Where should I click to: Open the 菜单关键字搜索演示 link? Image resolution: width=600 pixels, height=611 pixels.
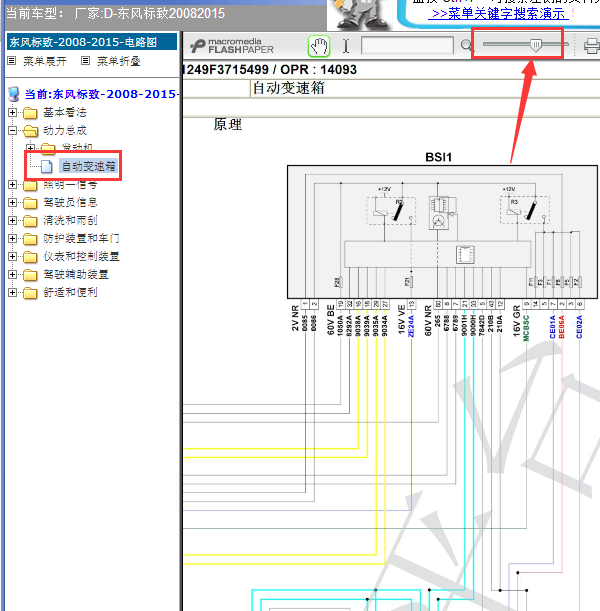click(498, 14)
